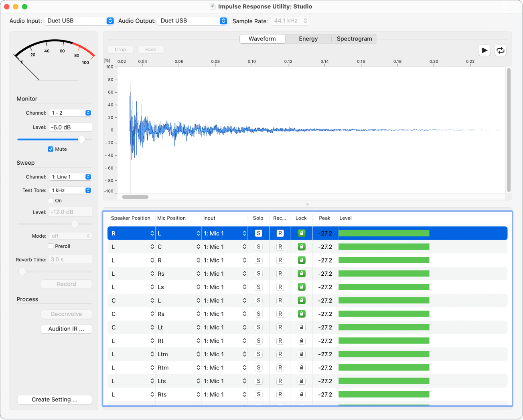The image size is (523, 420).
Task: Solo the L speaker, Ltm mic row
Action: [x=259, y=354]
